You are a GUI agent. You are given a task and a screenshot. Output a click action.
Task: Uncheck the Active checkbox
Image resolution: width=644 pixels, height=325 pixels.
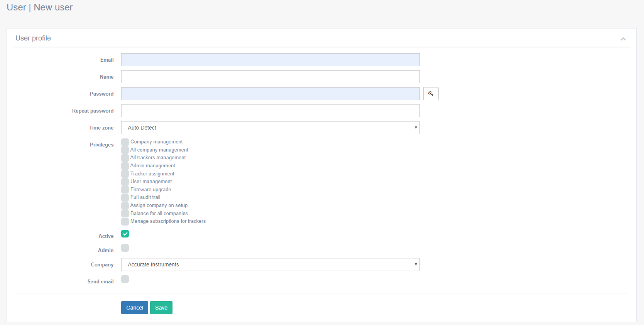[125, 234]
